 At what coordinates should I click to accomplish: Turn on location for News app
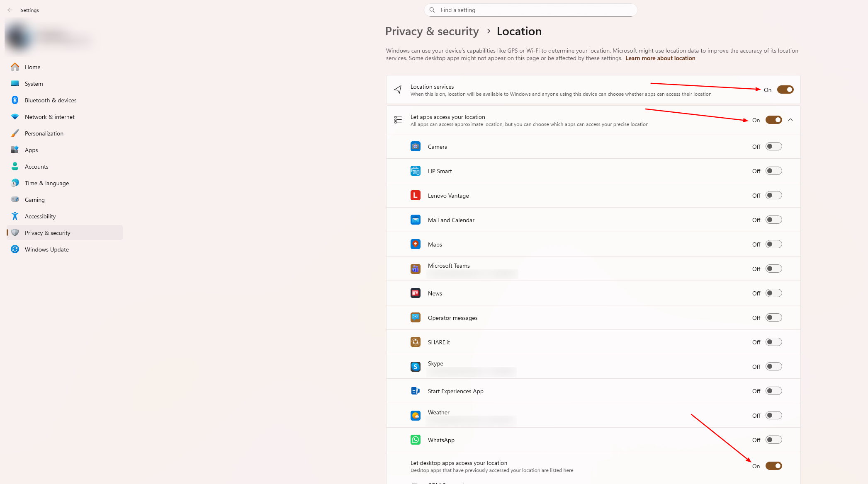click(773, 293)
